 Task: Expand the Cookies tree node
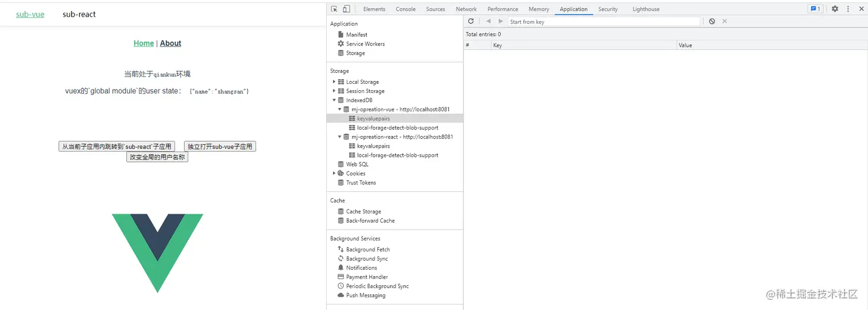point(334,173)
